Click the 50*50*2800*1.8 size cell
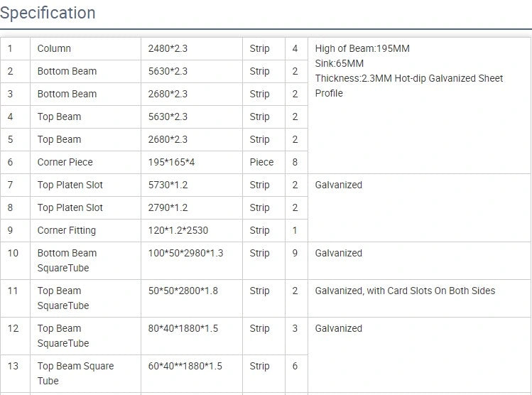This screenshot has width=532, height=395. [183, 291]
